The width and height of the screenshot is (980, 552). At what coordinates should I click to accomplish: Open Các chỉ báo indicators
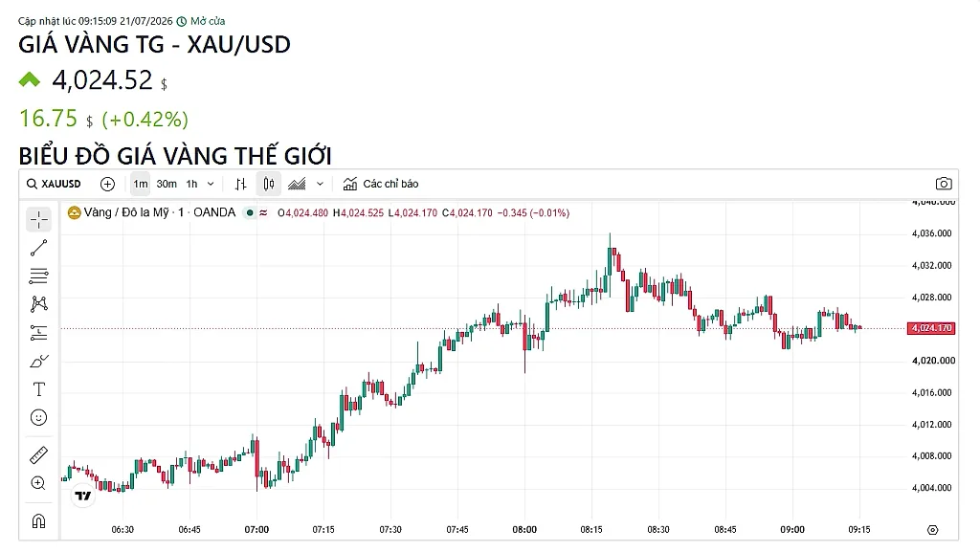coord(381,184)
